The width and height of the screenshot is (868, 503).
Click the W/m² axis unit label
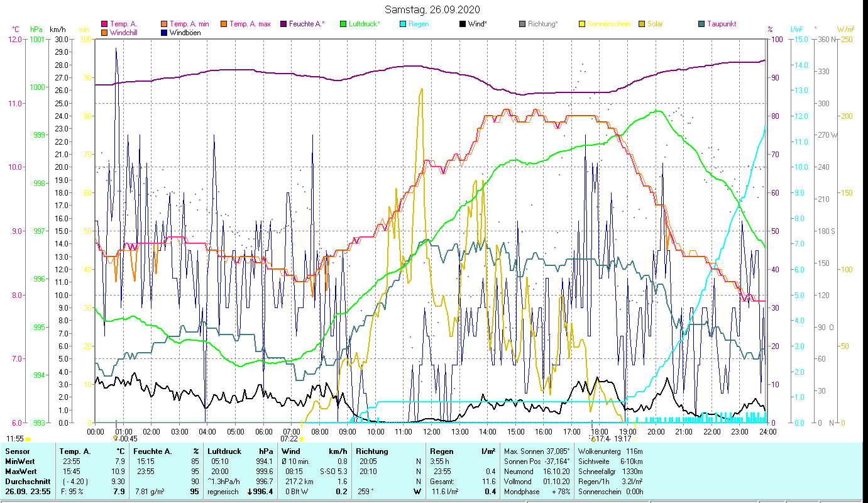tap(846, 30)
